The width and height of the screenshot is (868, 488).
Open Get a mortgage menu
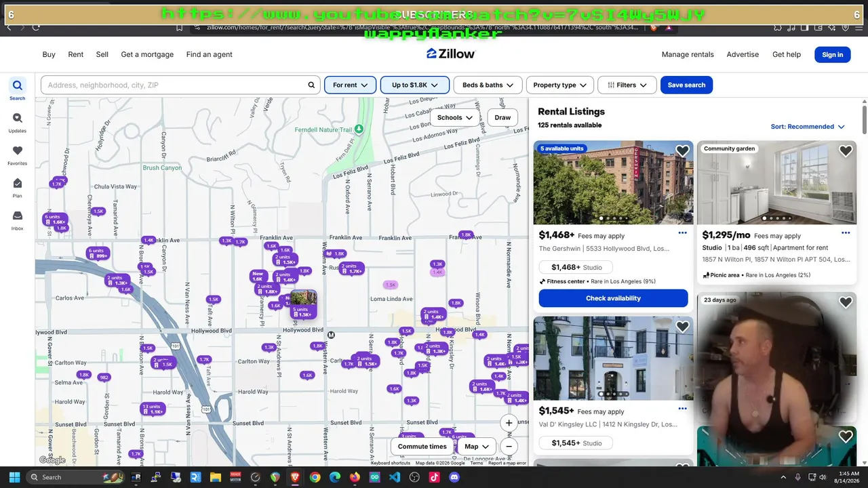click(147, 54)
